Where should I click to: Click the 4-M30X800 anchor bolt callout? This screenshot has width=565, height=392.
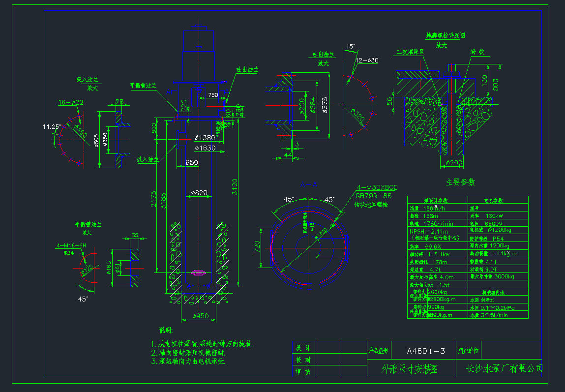click(x=377, y=187)
